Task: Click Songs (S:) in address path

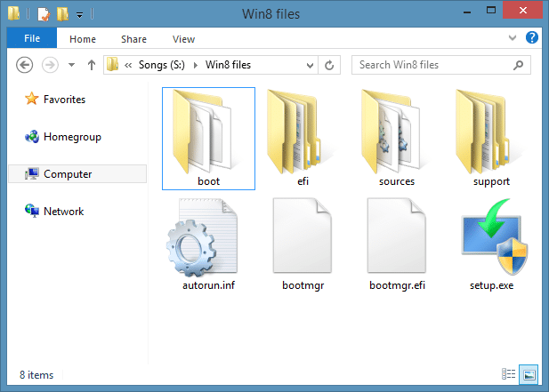Action: coord(162,65)
